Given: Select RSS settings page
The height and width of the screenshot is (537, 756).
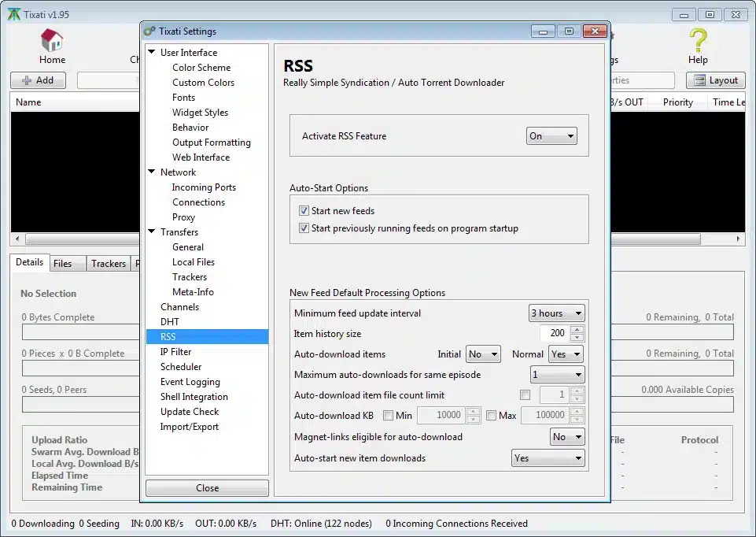Looking at the screenshot, I should [x=208, y=337].
